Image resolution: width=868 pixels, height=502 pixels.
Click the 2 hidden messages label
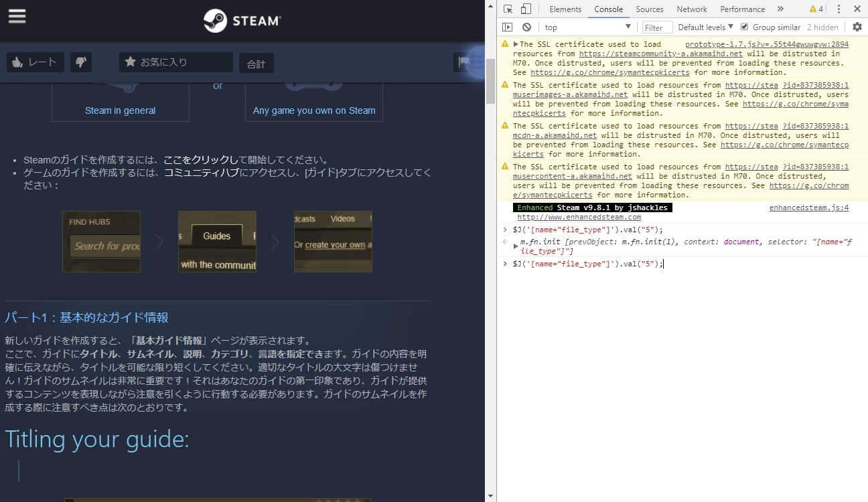(822, 27)
